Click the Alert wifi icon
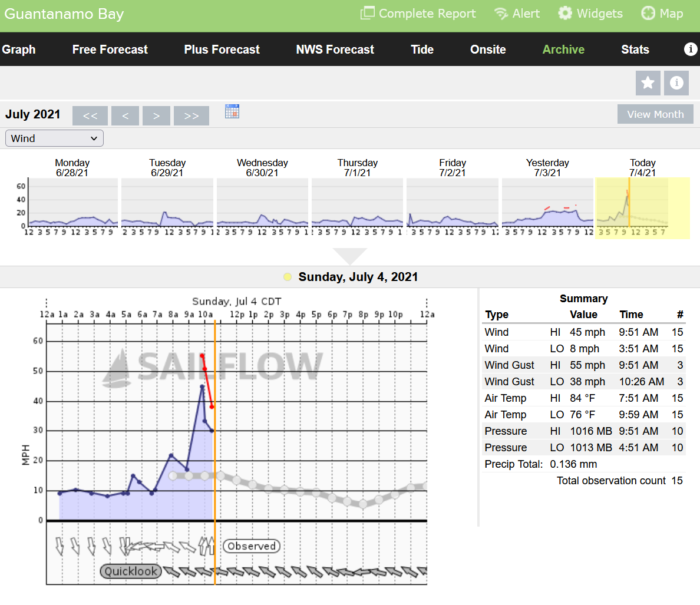 pos(501,14)
